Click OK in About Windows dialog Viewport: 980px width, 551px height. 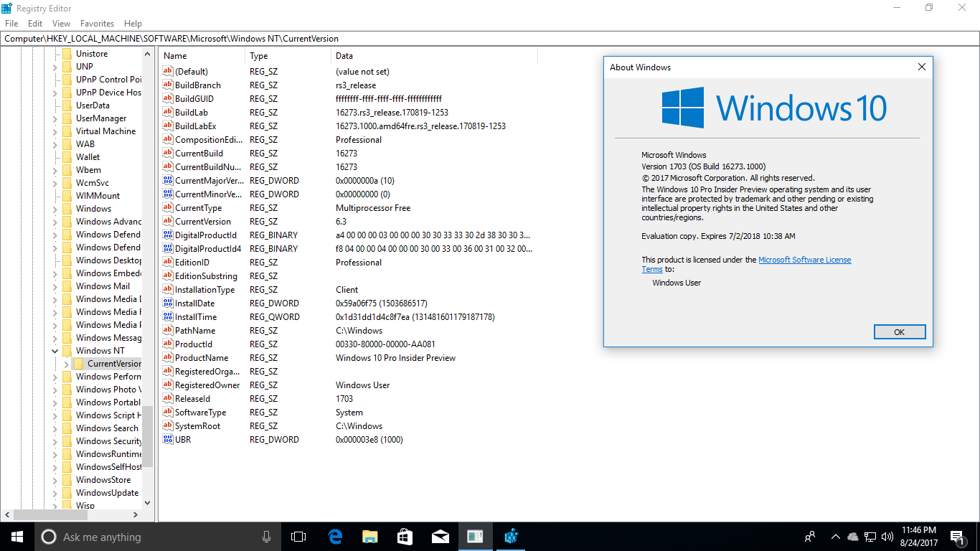(900, 332)
